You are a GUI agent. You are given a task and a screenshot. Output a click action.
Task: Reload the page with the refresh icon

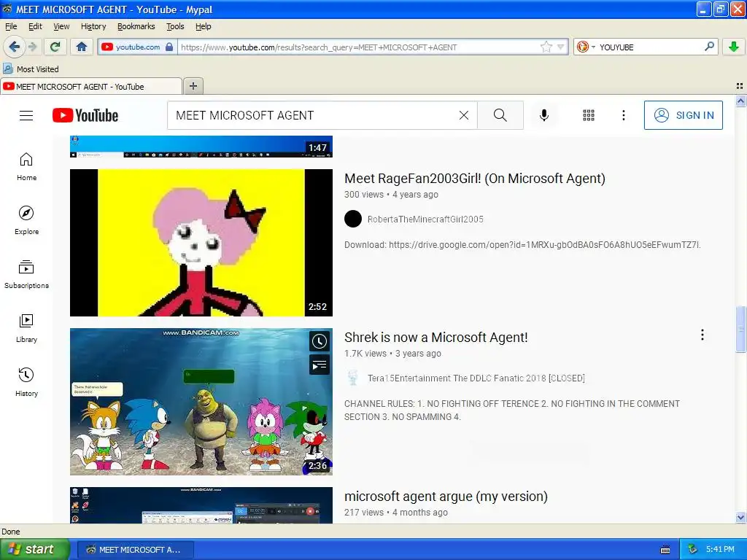click(55, 47)
